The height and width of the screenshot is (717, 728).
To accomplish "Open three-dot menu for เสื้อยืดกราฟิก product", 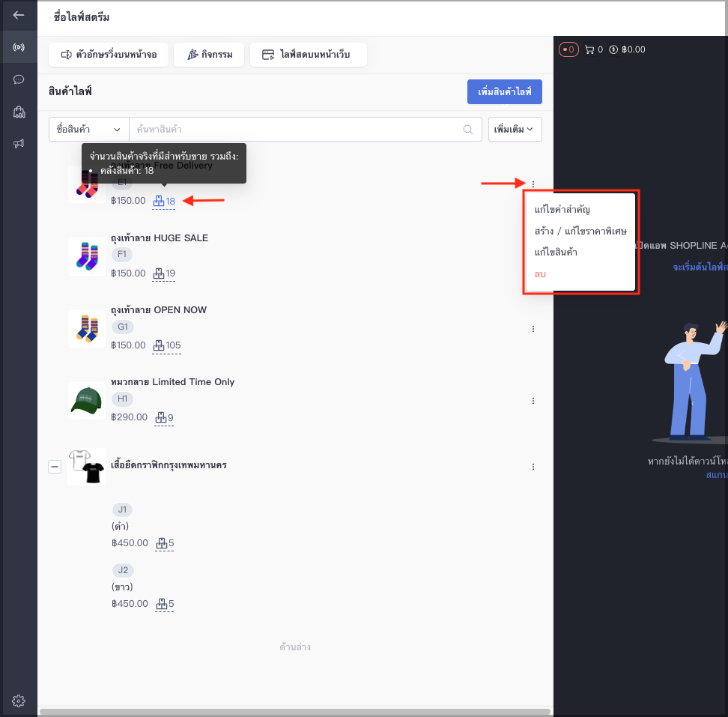I will click(x=533, y=467).
